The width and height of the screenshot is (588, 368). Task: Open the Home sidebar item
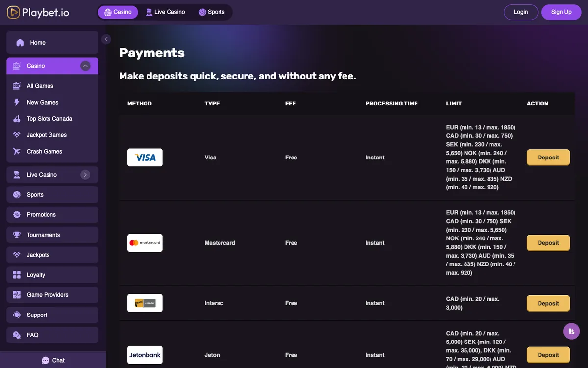pyautogui.click(x=52, y=43)
